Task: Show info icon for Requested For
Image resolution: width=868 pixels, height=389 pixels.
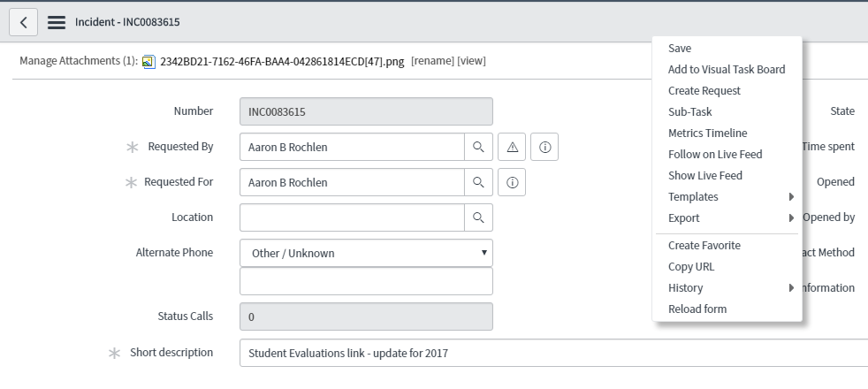Action: point(512,183)
